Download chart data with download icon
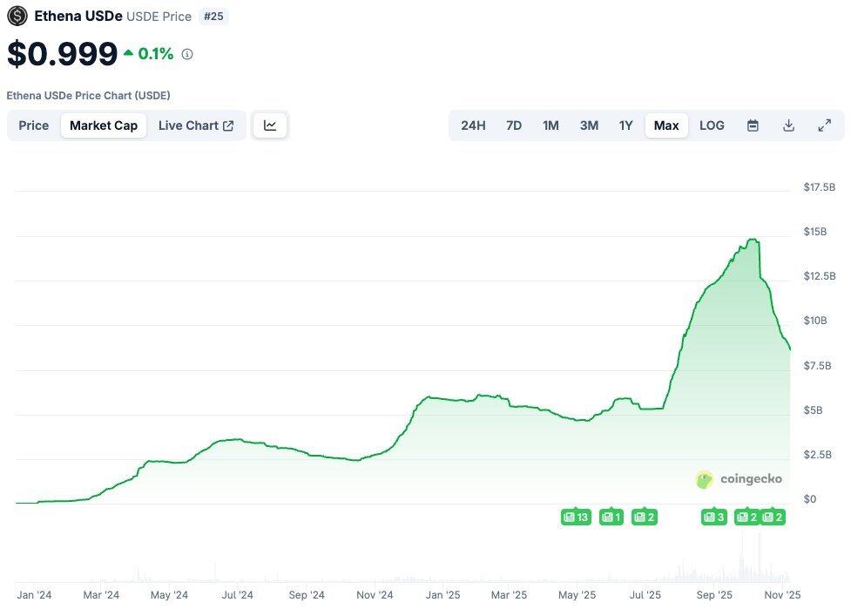 pos(788,125)
